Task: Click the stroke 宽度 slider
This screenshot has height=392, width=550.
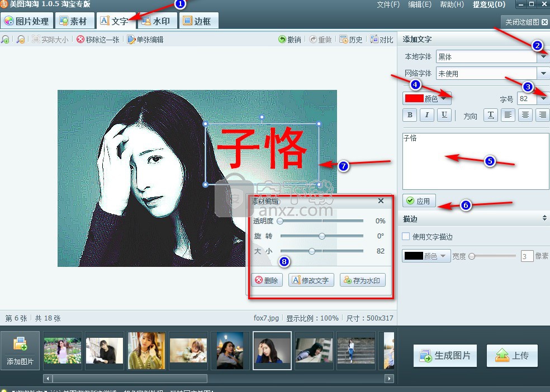Action: click(x=494, y=256)
